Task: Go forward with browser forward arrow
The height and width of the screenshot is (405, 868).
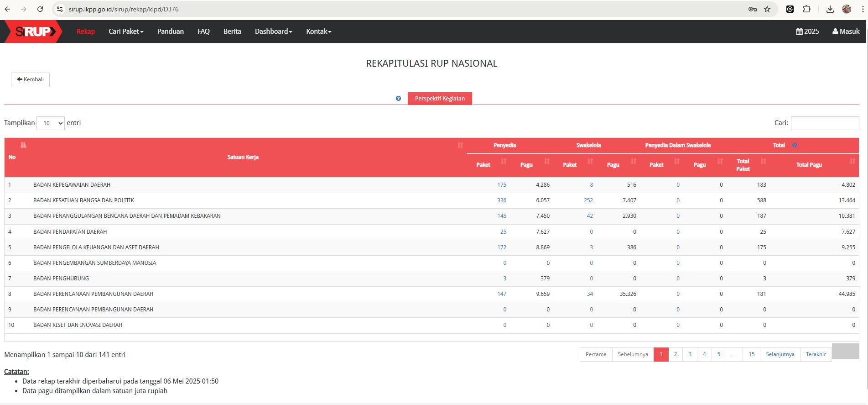Action: coord(24,9)
